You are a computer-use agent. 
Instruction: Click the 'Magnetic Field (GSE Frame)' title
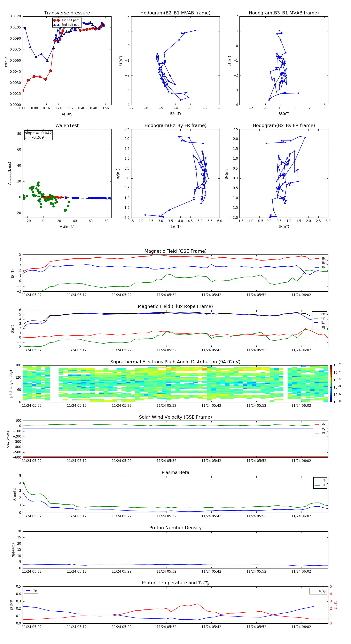pos(175,251)
